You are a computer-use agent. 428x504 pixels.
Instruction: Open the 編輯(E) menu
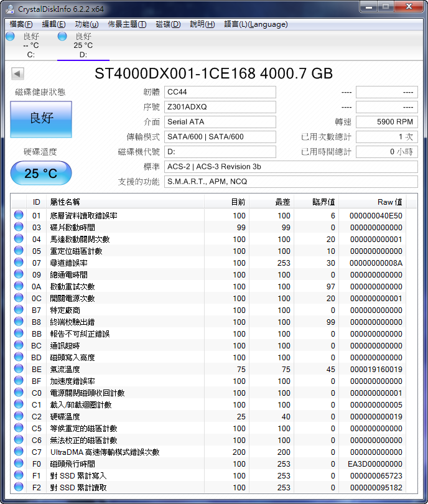[53, 24]
